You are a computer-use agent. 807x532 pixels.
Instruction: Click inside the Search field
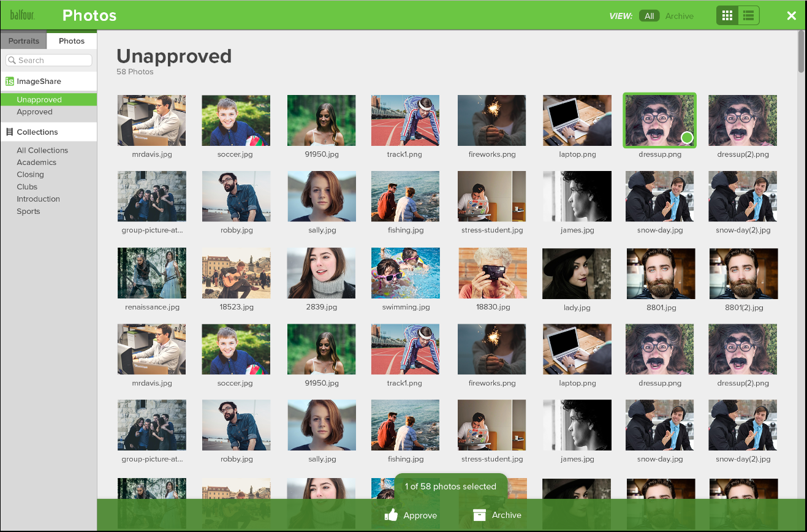(x=52, y=60)
